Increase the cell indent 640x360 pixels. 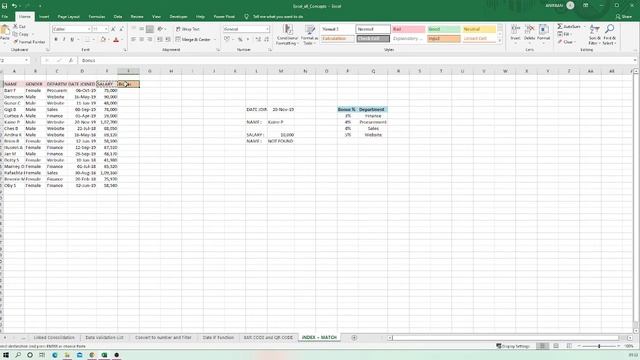tap(168, 39)
